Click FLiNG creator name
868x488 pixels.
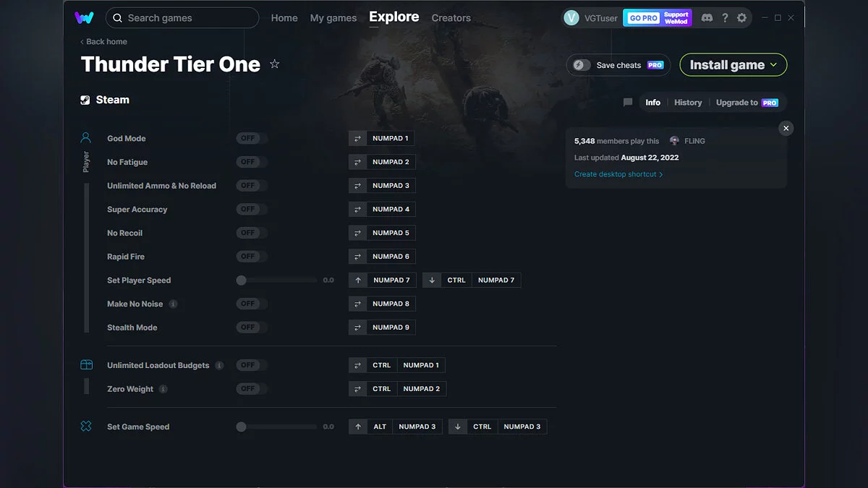pos(694,141)
